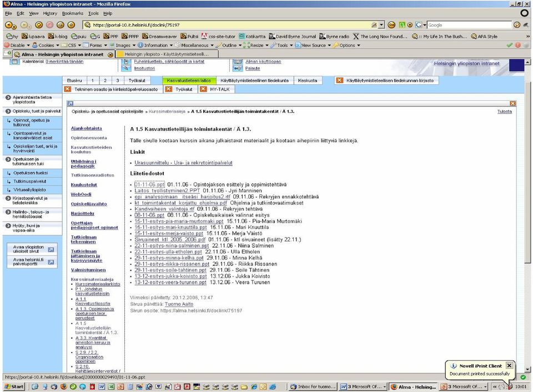Focus the Google search field
Screen dimensions: 533x392
point(469,25)
